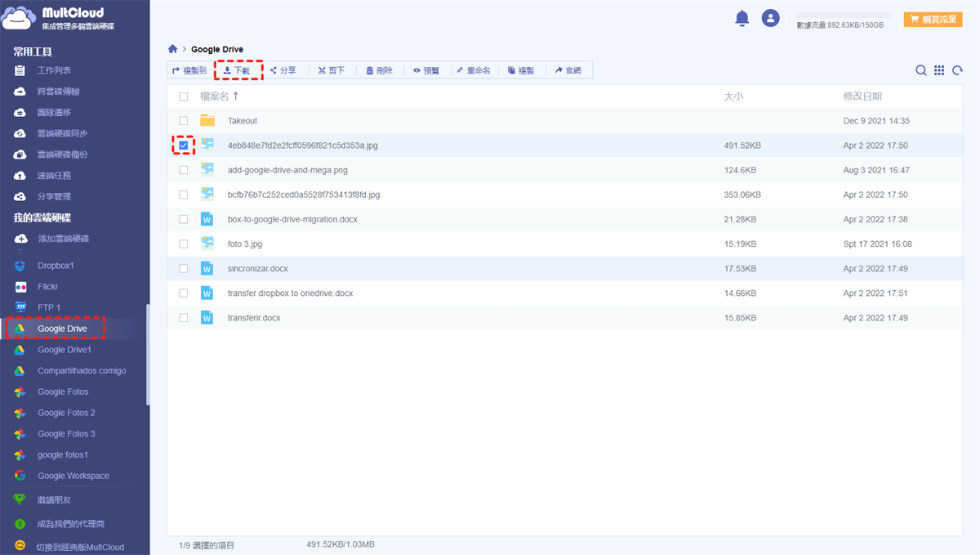Toggle the select-all checkbox in header

(184, 96)
